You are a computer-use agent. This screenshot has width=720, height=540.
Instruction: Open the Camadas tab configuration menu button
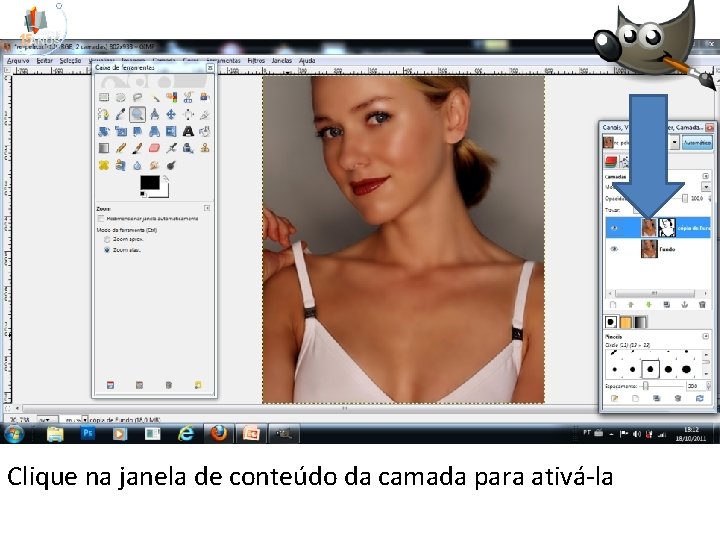(x=706, y=176)
